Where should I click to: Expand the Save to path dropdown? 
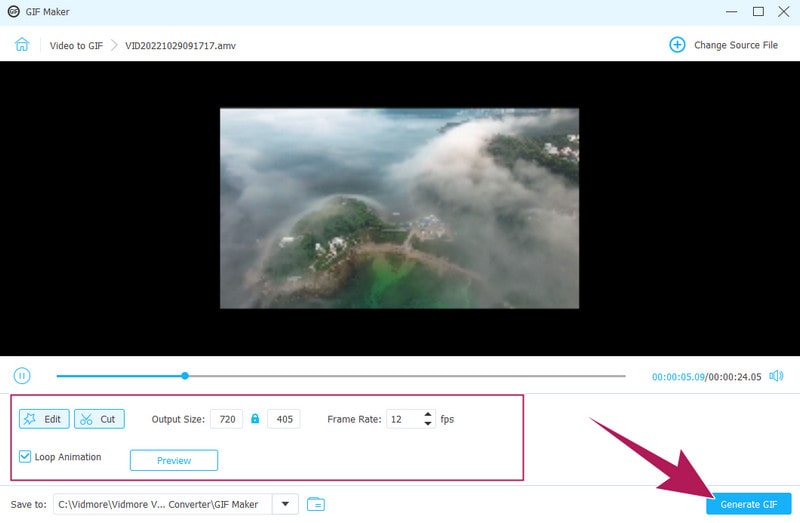285,504
